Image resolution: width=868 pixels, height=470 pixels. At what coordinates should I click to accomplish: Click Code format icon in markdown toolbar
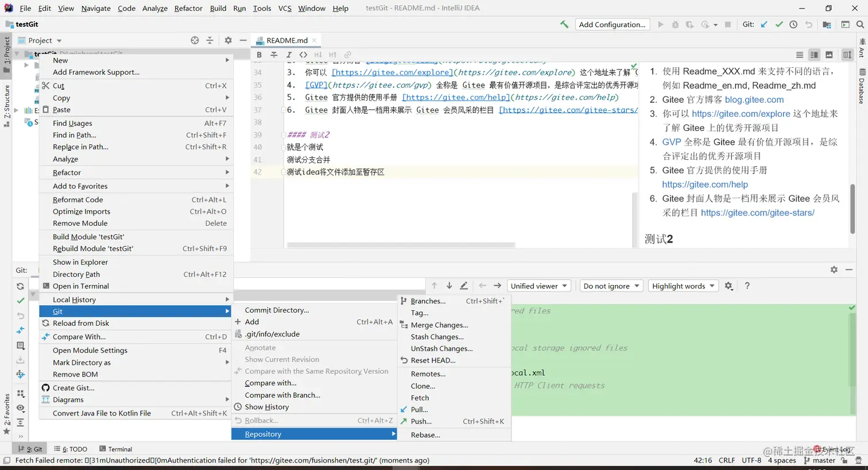[303, 55]
